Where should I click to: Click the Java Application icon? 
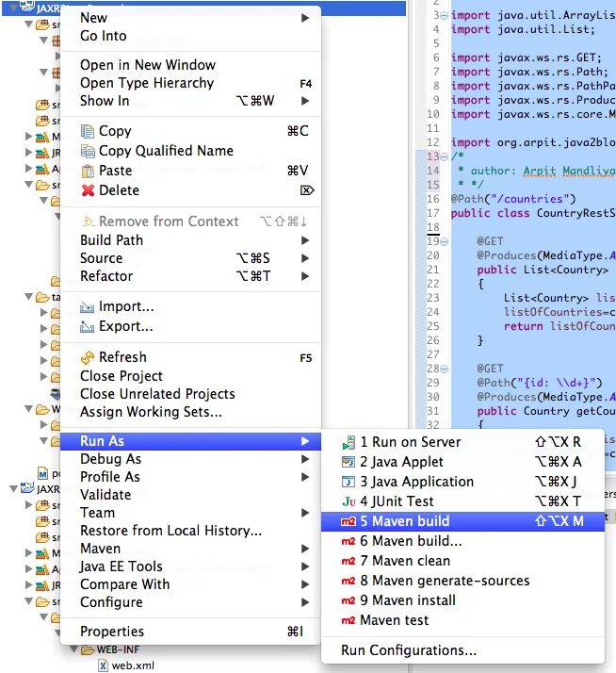pyautogui.click(x=349, y=482)
